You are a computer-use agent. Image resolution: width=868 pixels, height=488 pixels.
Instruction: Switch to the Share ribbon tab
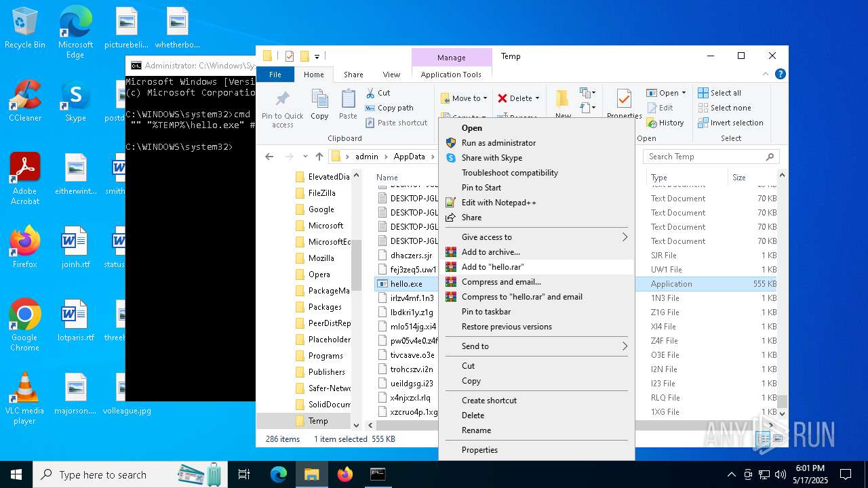(353, 75)
